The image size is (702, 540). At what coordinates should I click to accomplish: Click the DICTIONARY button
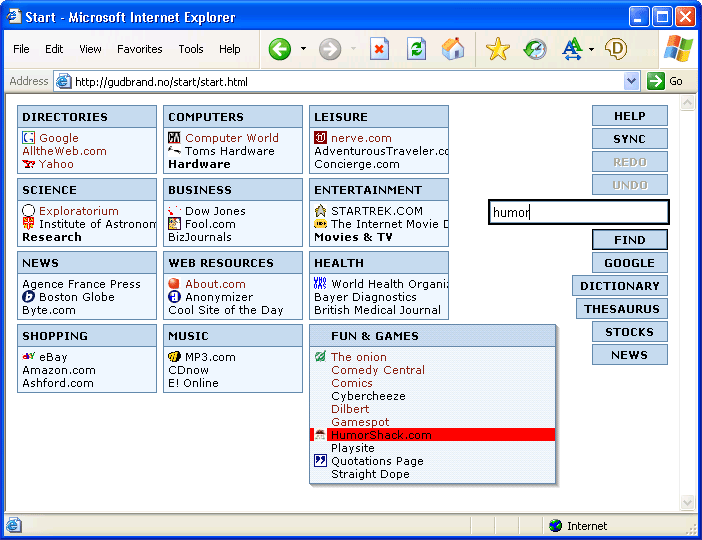(x=620, y=286)
